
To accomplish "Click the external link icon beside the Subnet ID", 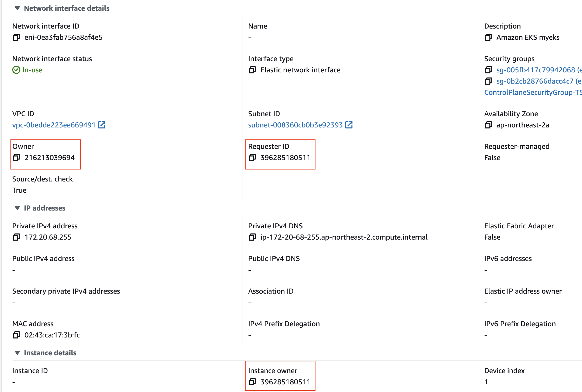I will [349, 125].
